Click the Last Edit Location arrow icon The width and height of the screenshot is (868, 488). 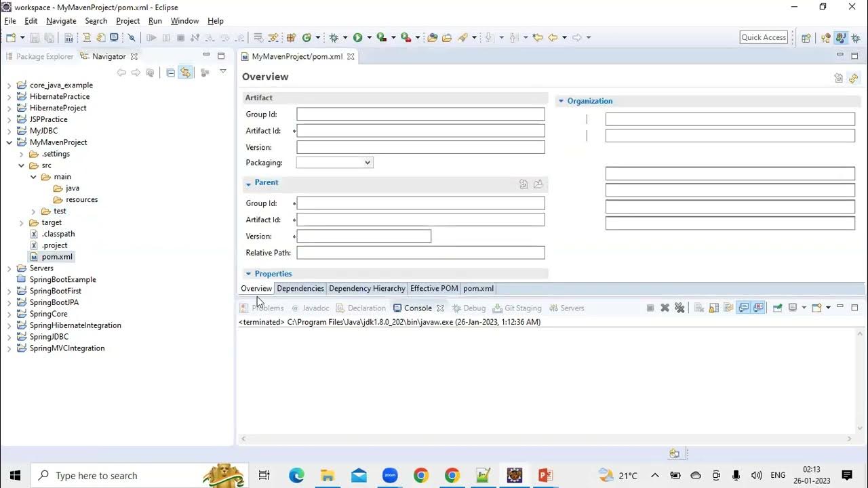[538, 38]
